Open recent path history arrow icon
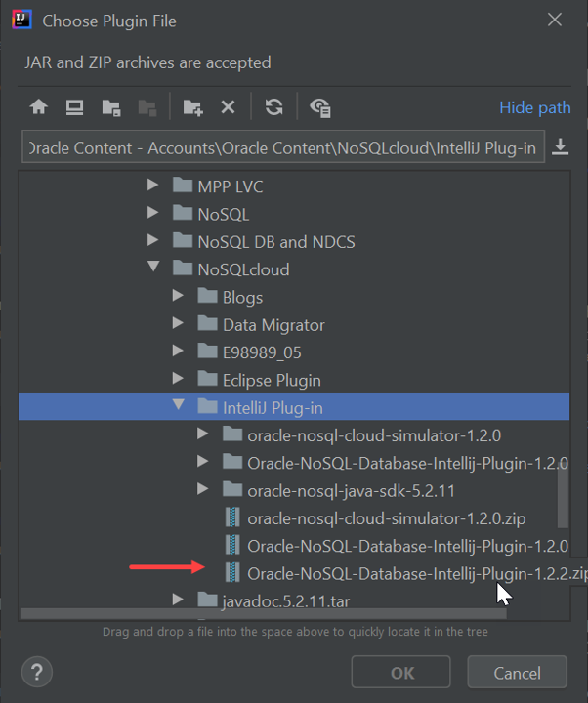 (x=561, y=146)
